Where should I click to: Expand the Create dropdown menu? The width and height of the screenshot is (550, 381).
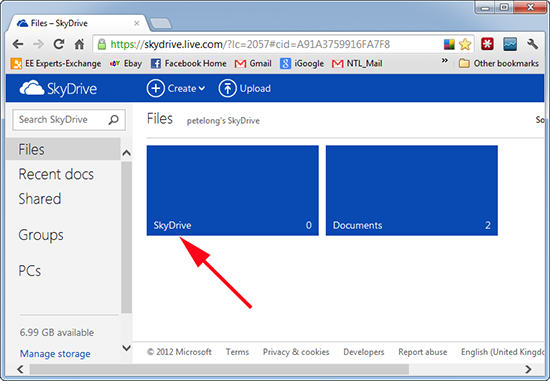click(176, 88)
